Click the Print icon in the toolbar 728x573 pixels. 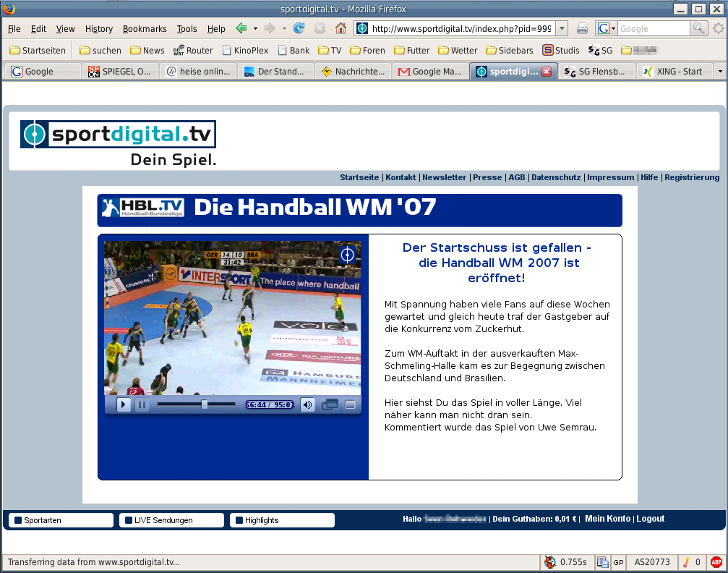coord(582,29)
